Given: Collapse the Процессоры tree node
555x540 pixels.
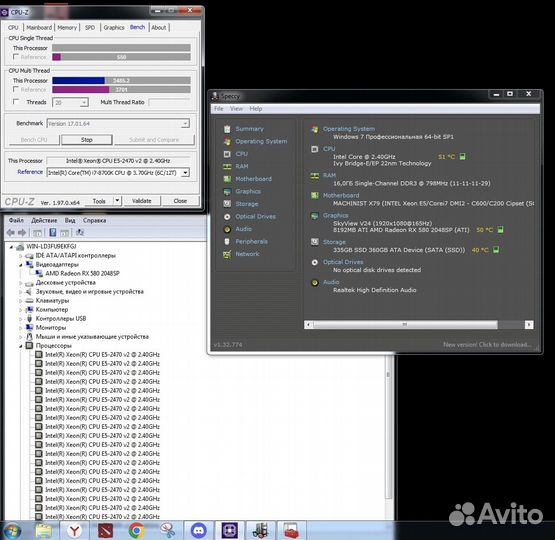Looking at the screenshot, I should [21, 346].
